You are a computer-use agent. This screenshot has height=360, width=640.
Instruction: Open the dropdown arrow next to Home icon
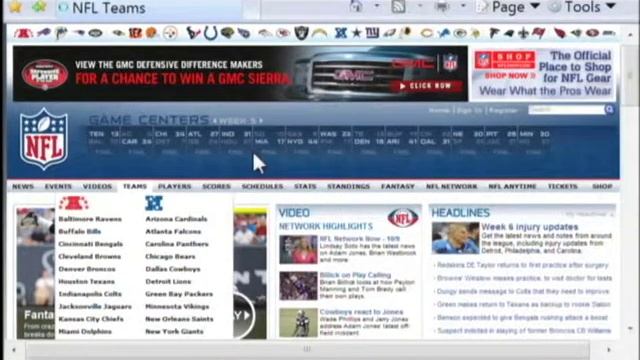tap(377, 7)
